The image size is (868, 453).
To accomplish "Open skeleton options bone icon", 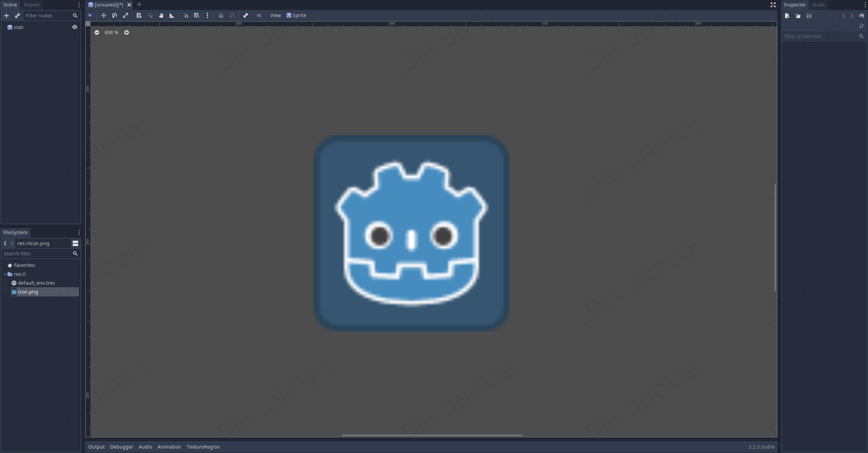I will click(x=246, y=15).
